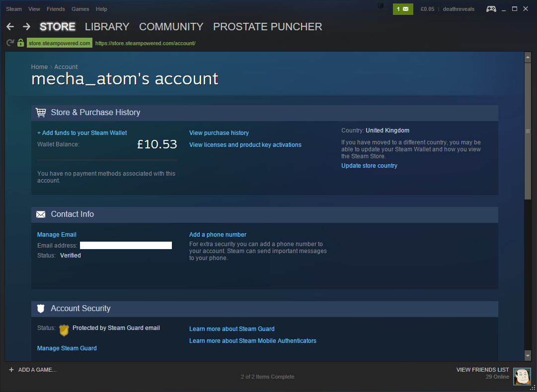Click the Account Security section title
The width and height of the screenshot is (537, 392).
point(80,309)
